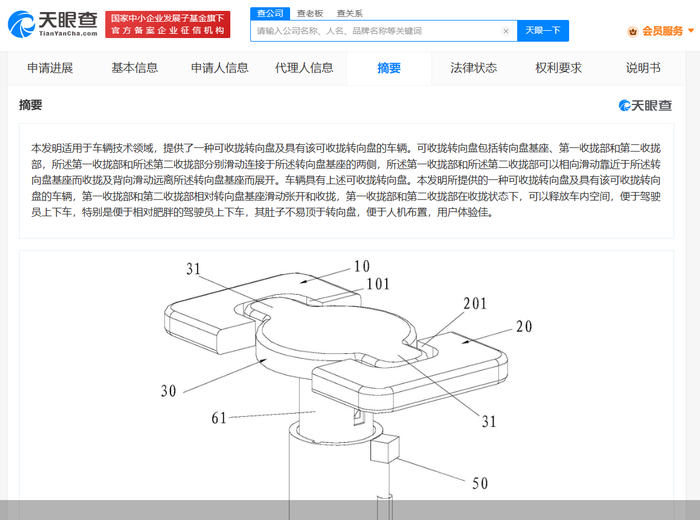The height and width of the screenshot is (520, 700).
Task: View the 权利要求 tab
Action: [x=558, y=68]
